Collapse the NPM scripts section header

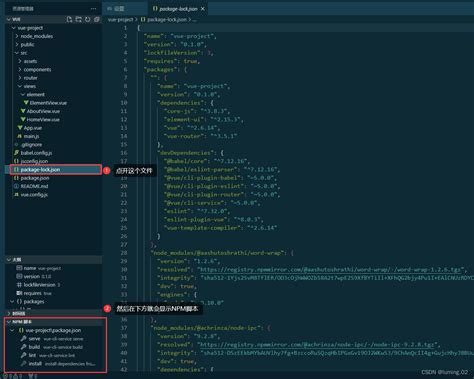(53, 322)
